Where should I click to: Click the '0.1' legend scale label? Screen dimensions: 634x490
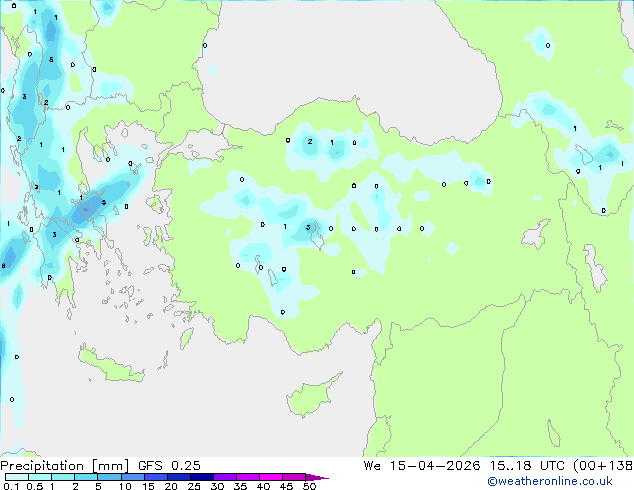tap(11, 486)
